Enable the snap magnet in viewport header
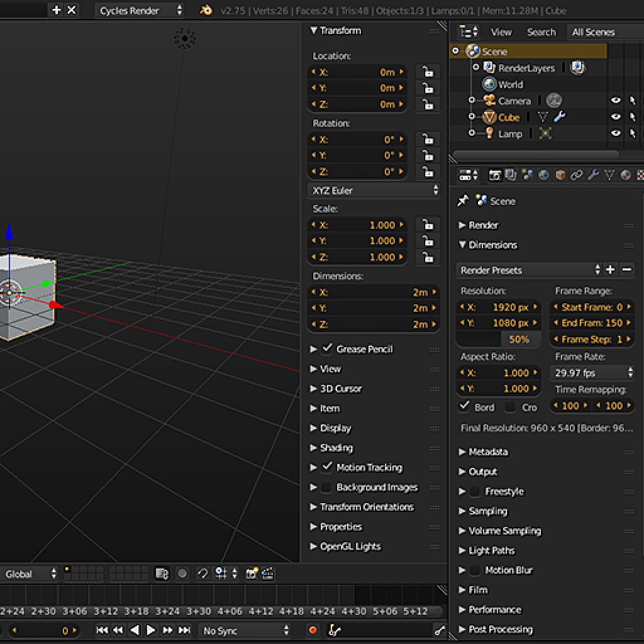The height and width of the screenshot is (644, 644). click(203, 574)
